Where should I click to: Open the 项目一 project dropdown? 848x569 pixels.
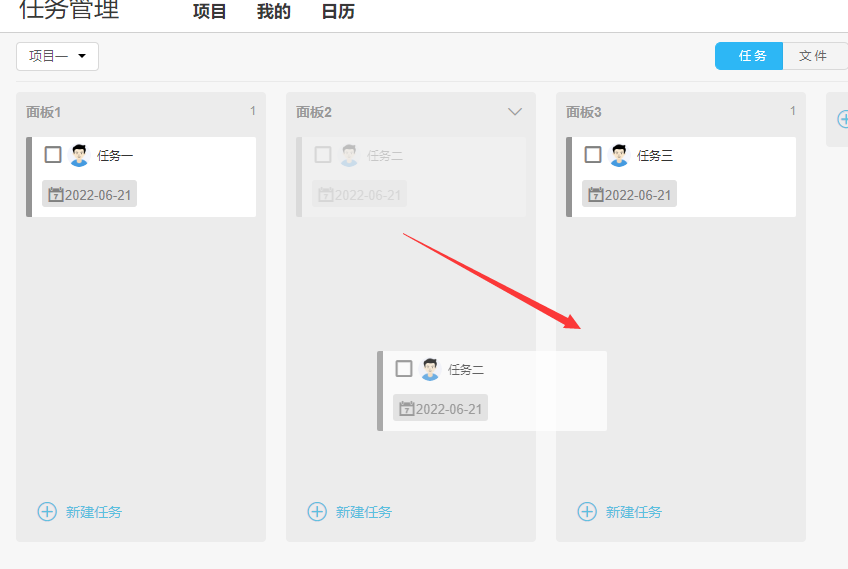click(57, 57)
